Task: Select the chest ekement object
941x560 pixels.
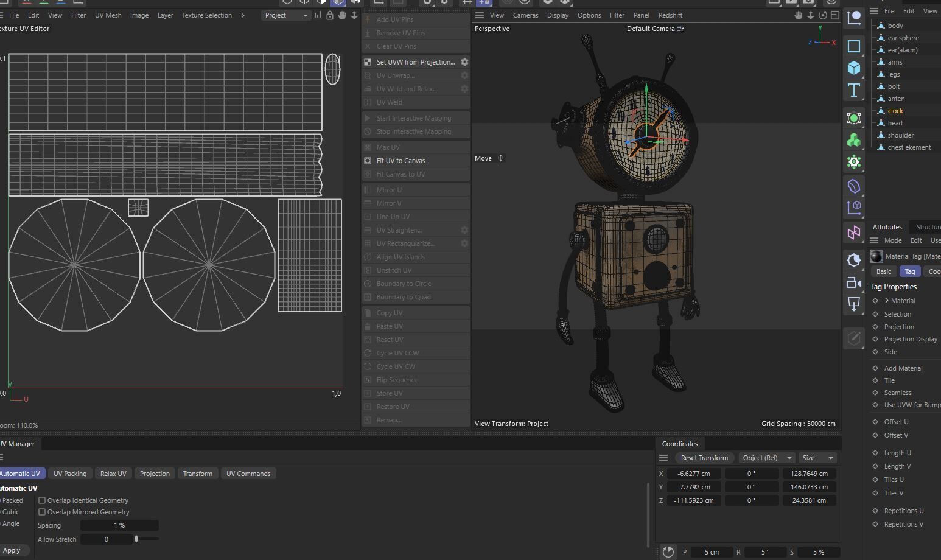Action: tap(909, 147)
